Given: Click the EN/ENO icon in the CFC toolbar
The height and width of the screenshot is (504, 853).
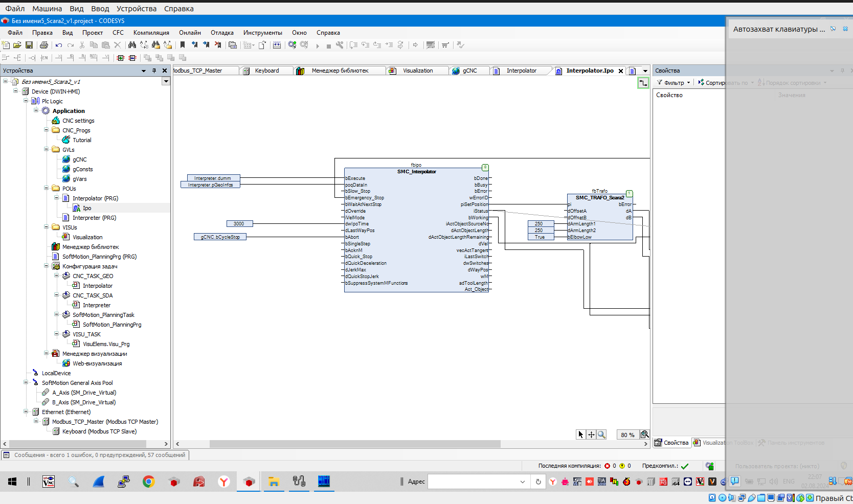Looking at the screenshot, I should (44, 58).
